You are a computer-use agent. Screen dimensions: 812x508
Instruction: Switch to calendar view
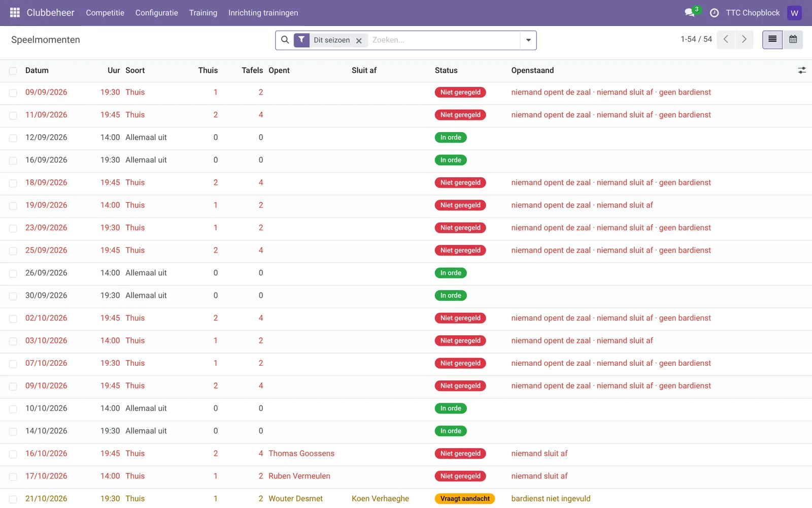793,40
